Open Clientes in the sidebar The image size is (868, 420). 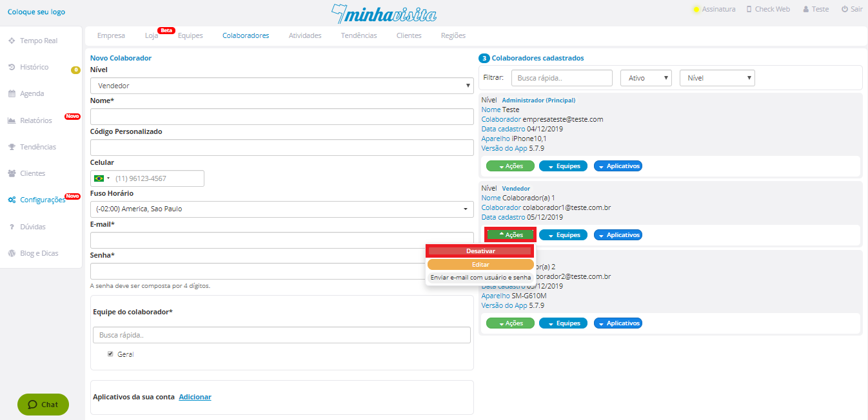pos(32,173)
